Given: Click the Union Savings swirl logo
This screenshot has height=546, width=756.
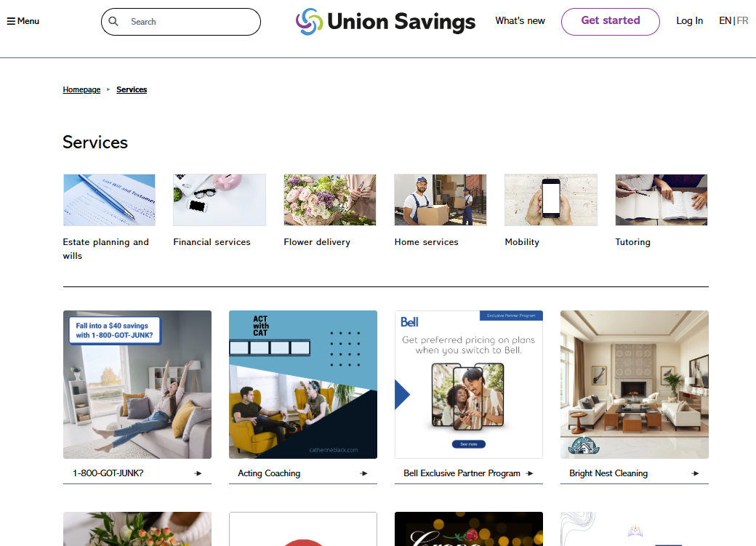Looking at the screenshot, I should coord(309,21).
